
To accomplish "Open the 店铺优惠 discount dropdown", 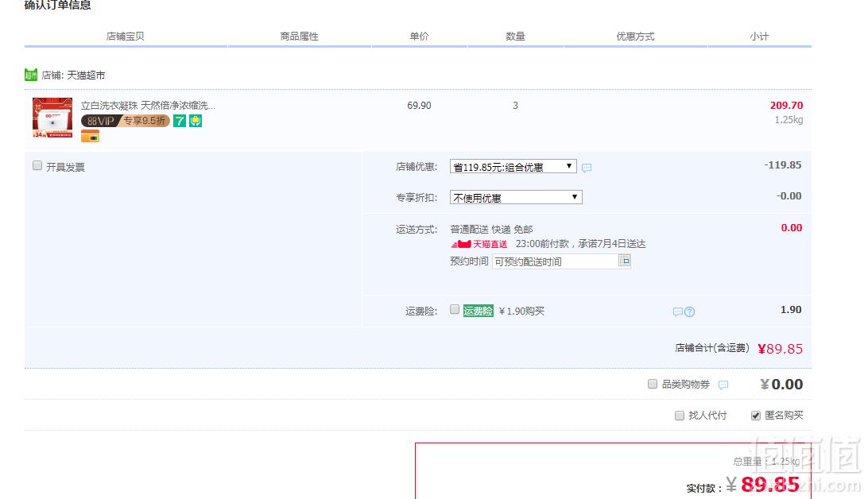I will click(x=513, y=167).
